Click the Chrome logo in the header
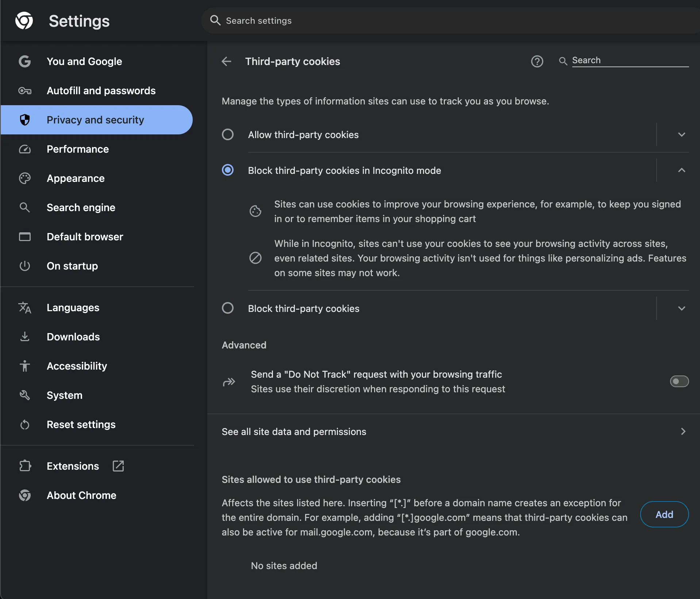Image resolution: width=700 pixels, height=599 pixels. [x=24, y=20]
